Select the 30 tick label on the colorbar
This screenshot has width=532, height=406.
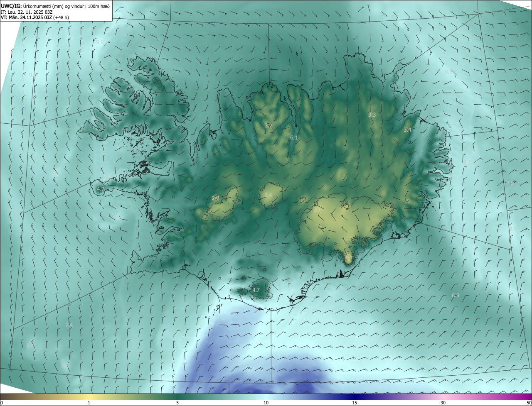point(443,403)
